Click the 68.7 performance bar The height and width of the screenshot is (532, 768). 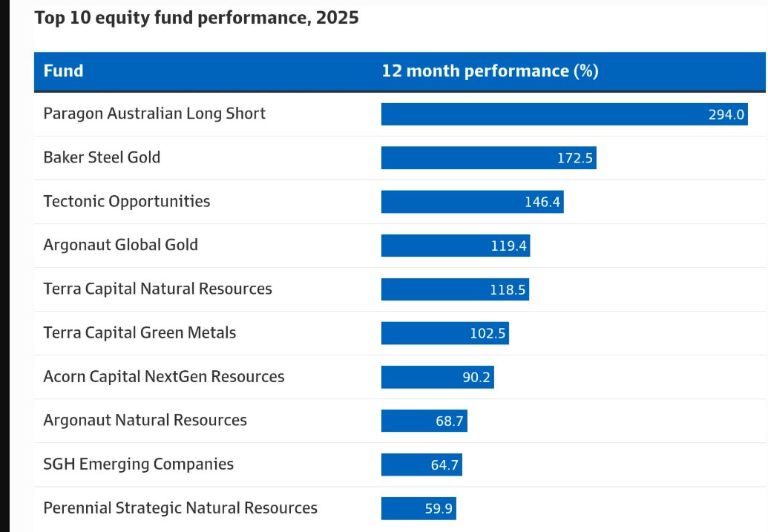point(424,421)
